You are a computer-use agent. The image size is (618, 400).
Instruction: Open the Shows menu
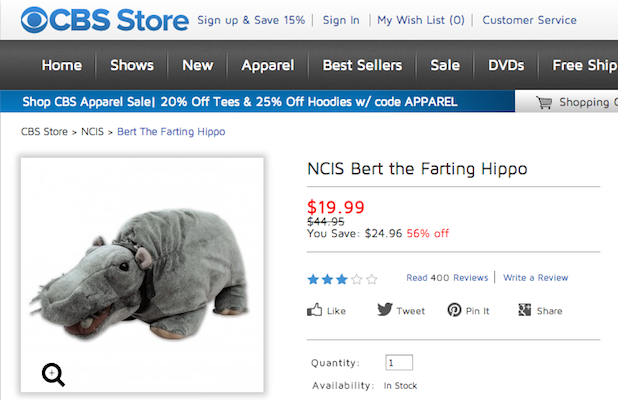(132, 65)
